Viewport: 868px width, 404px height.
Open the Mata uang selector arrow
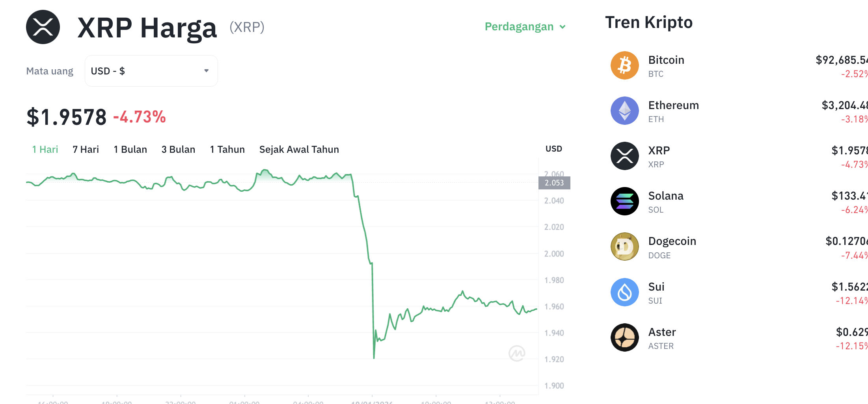(206, 70)
